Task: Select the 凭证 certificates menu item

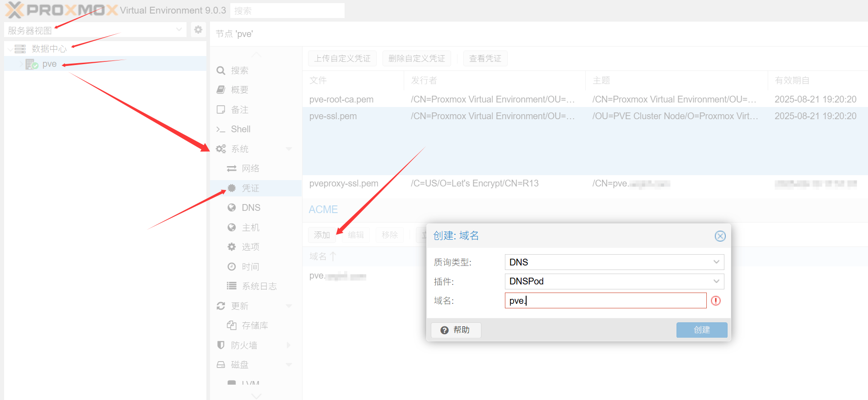Action: (x=250, y=188)
